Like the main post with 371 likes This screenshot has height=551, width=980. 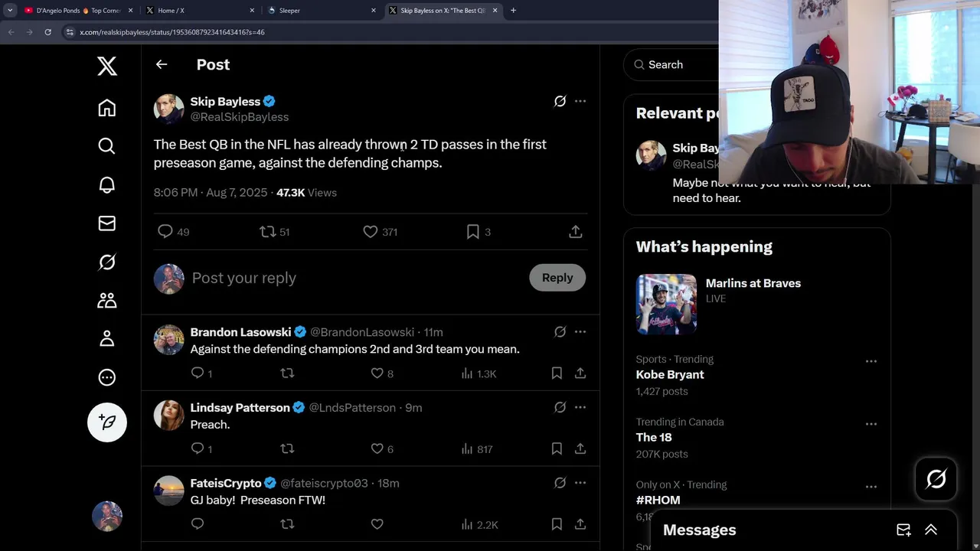tap(380, 231)
